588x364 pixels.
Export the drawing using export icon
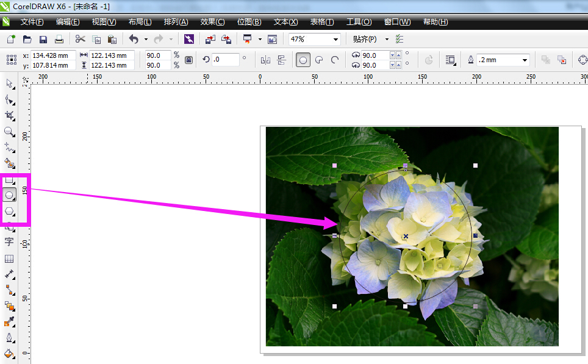point(226,39)
